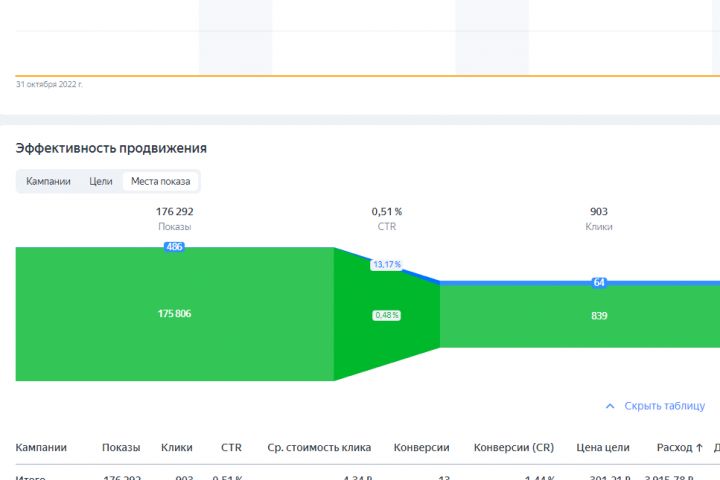Screen dimensions: 720x480
Task: Click the sort arrow beside Расход
Action: 699,447
